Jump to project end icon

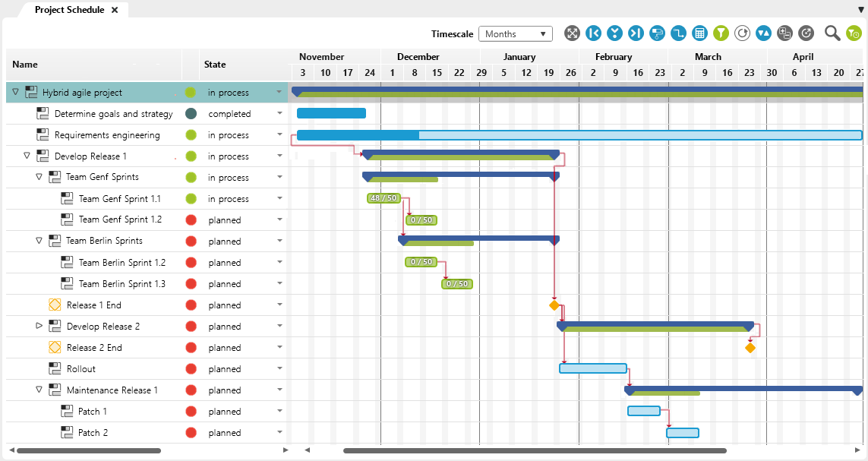[636, 33]
